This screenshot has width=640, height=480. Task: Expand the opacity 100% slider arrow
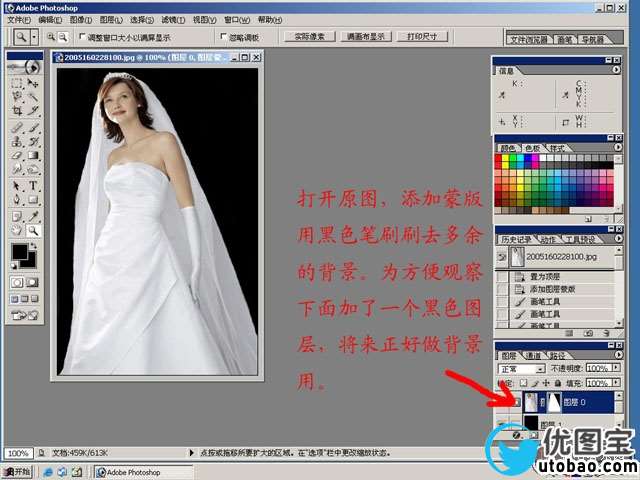616,368
